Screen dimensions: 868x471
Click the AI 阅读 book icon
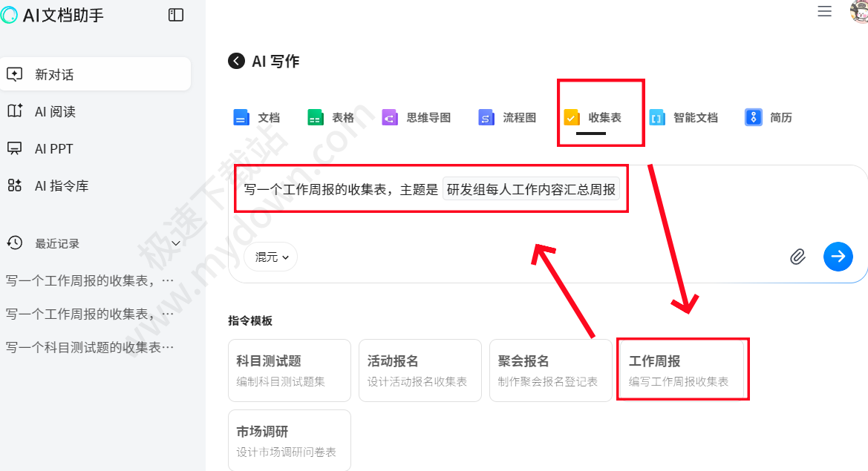[x=15, y=111]
